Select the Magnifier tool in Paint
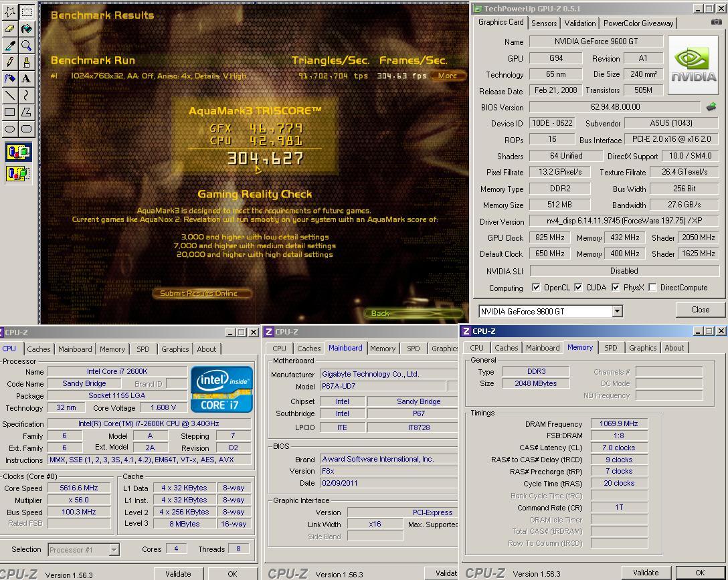This screenshot has height=580, width=728. click(27, 45)
